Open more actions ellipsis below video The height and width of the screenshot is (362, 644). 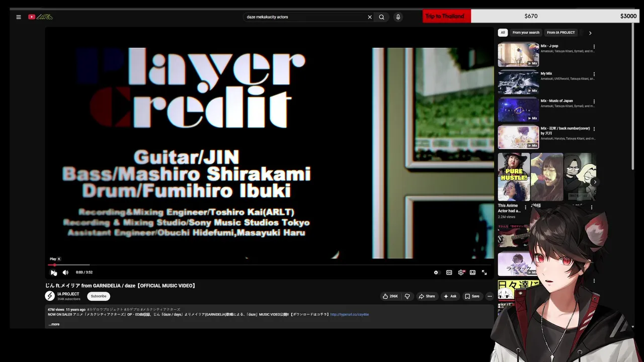pyautogui.click(x=490, y=296)
